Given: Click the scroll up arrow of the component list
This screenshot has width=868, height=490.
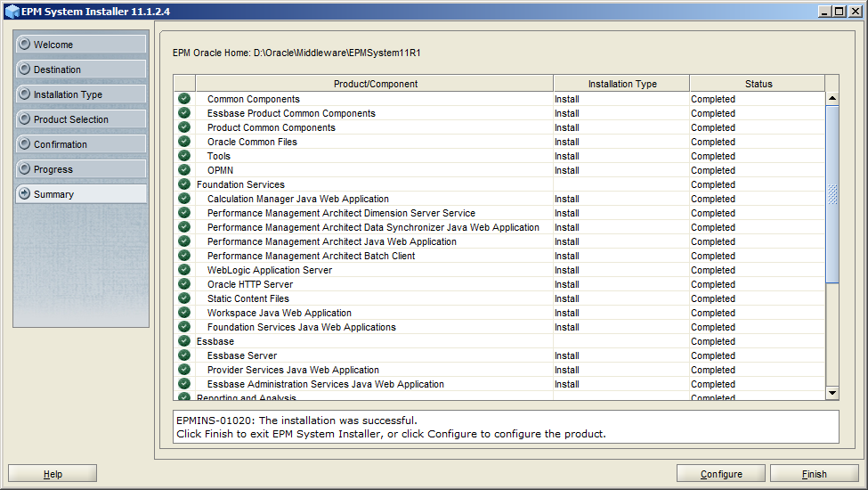Looking at the screenshot, I should (832, 98).
